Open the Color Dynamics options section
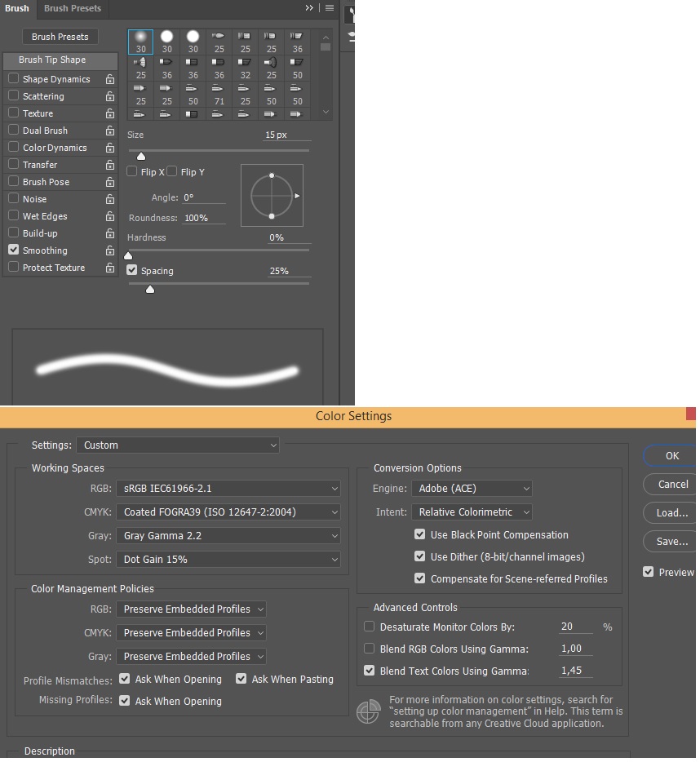The image size is (700, 762). click(55, 148)
